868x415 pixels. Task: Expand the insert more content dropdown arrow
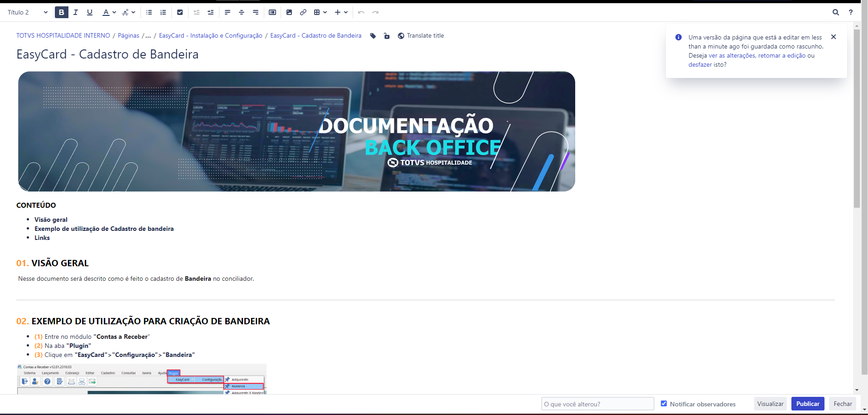click(x=346, y=12)
